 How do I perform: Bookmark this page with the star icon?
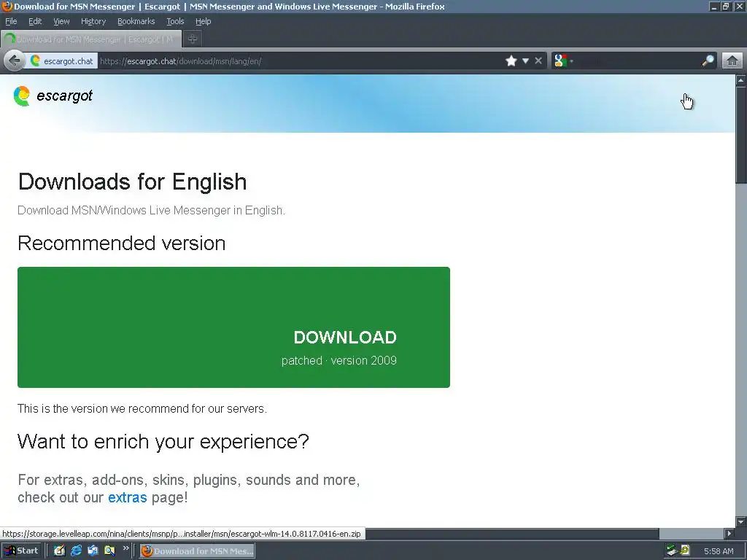coord(511,61)
